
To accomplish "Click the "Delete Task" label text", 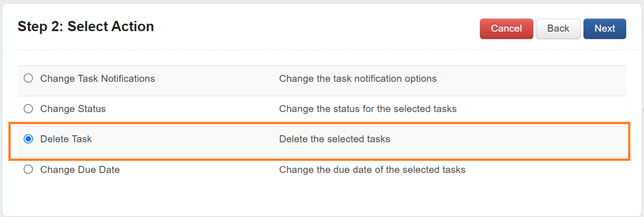I will click(66, 139).
